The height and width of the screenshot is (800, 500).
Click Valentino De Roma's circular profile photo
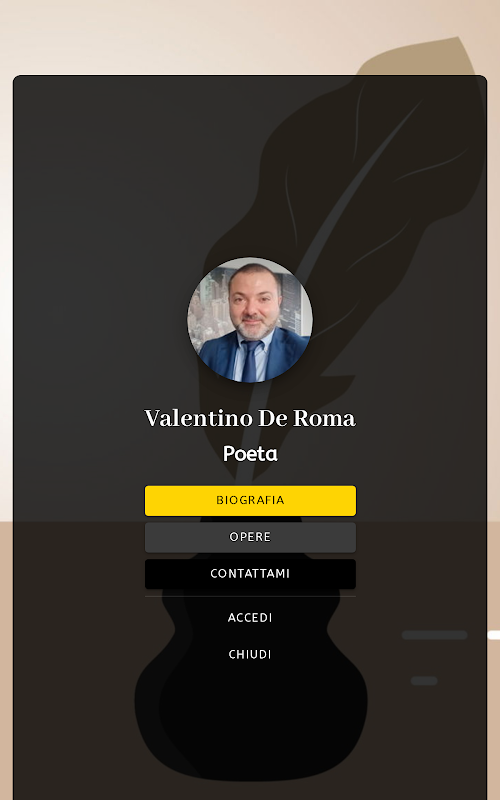pos(250,320)
